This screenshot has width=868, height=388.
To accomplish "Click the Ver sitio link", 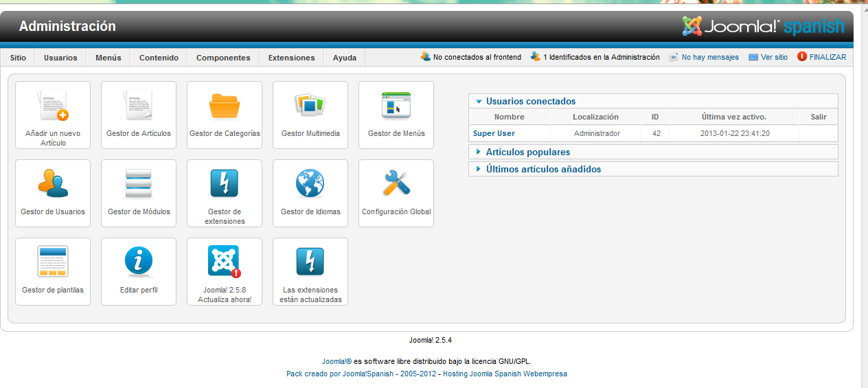I will tap(774, 57).
